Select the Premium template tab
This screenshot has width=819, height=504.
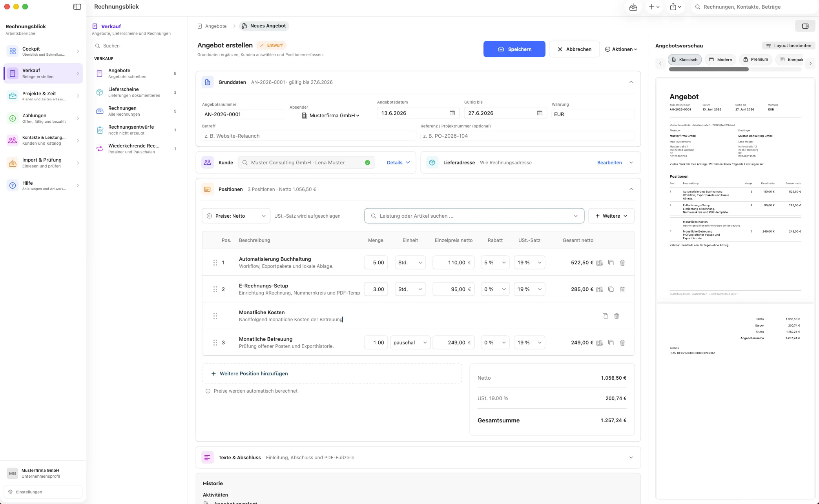tap(756, 60)
